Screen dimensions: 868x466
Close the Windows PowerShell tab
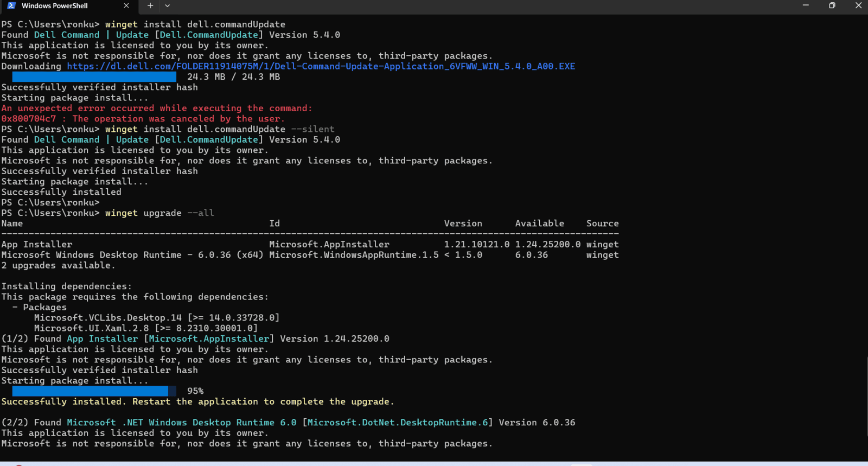(x=126, y=5)
